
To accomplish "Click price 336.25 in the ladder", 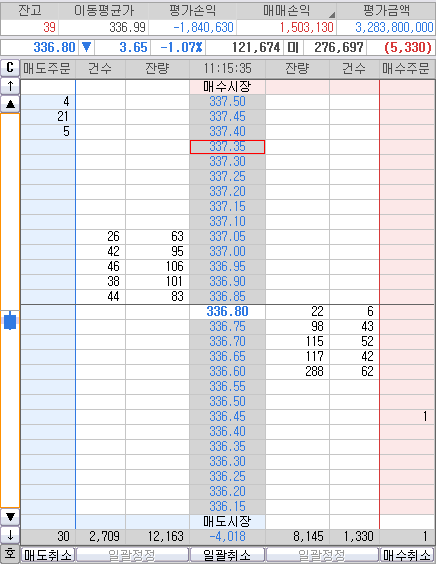I will [x=227, y=477].
